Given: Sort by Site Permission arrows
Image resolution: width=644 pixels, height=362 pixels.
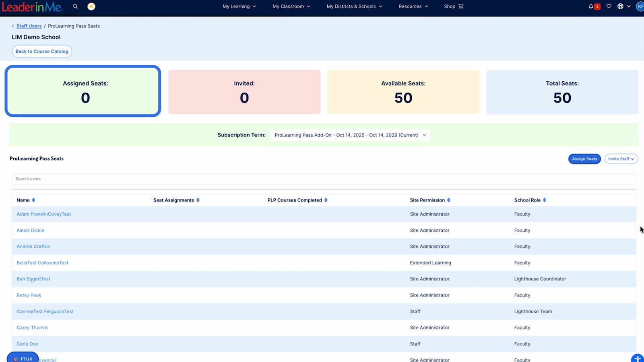Looking at the screenshot, I should coord(448,200).
